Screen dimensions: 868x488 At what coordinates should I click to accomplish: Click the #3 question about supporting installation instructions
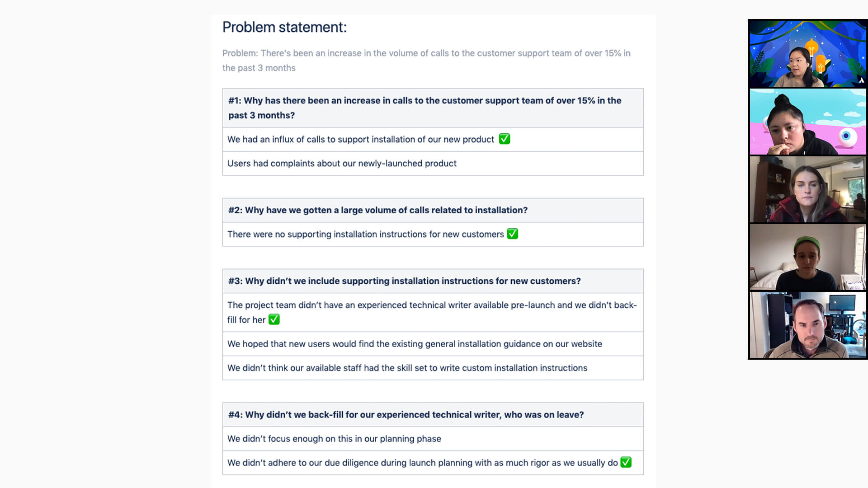pos(404,281)
